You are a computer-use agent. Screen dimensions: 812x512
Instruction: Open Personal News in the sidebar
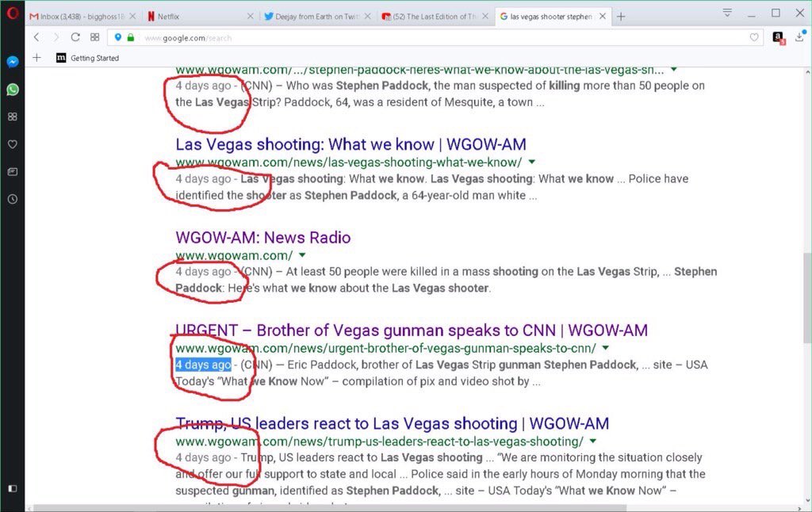13,172
